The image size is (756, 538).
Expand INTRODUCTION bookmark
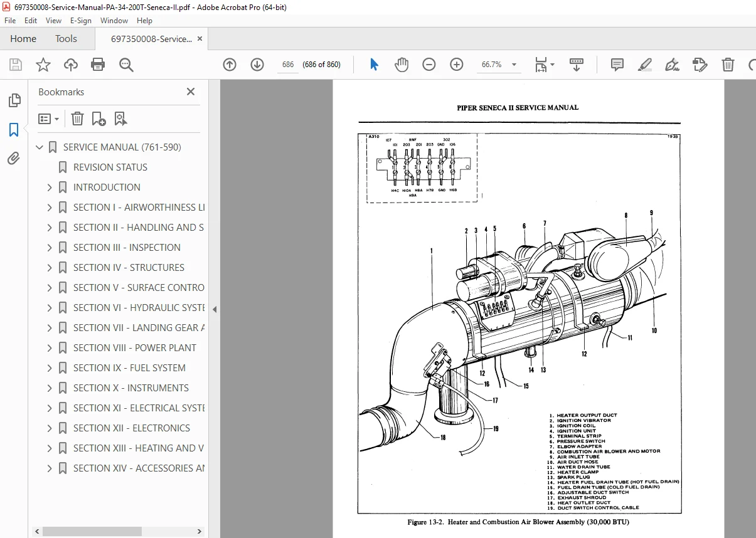[x=50, y=187]
